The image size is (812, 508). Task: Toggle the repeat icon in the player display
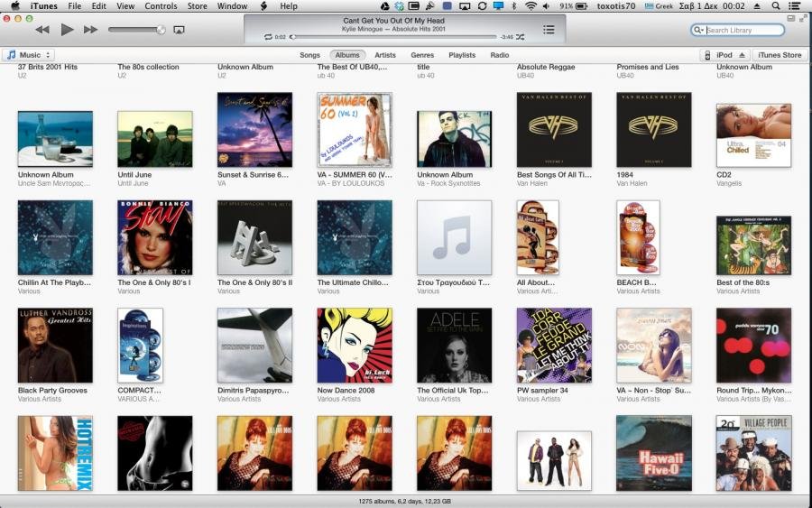click(268, 37)
